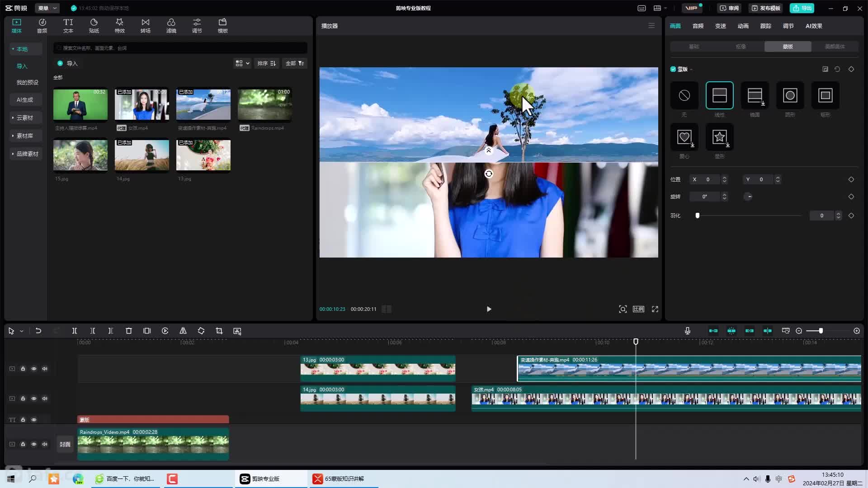868x488 pixels.
Task: Open the 贴纸 stickers panel
Action: (x=94, y=26)
